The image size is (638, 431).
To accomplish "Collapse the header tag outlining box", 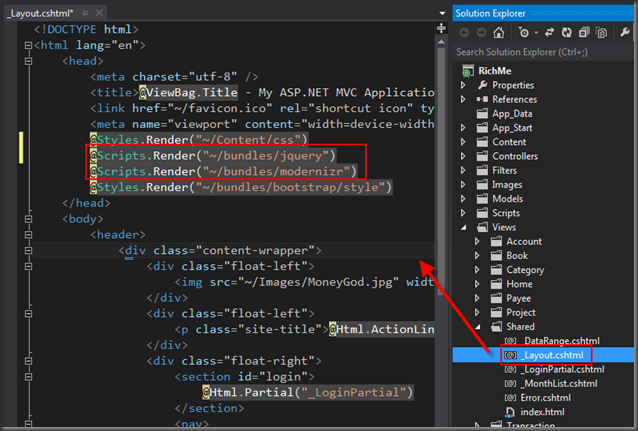I will coord(28,235).
